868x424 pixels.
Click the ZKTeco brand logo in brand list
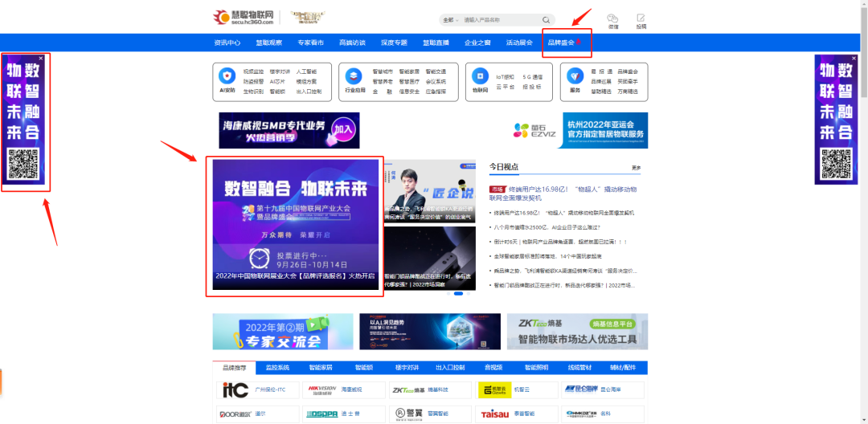click(408, 389)
